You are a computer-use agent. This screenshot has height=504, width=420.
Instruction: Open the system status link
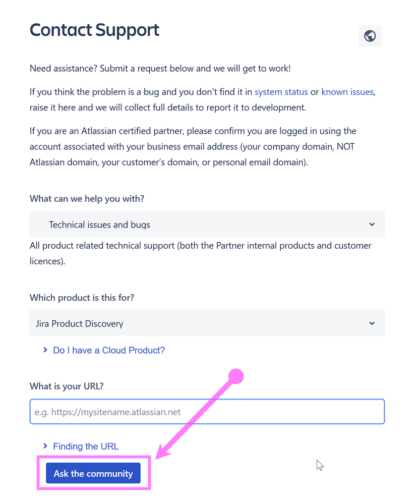pos(281,92)
